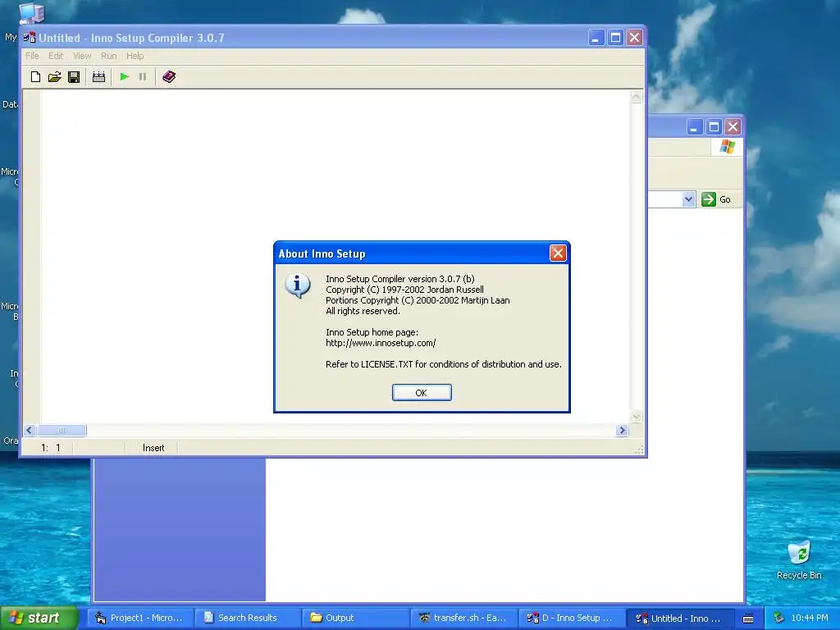840x630 pixels.
Task: Open the View menu
Action: pyautogui.click(x=82, y=56)
